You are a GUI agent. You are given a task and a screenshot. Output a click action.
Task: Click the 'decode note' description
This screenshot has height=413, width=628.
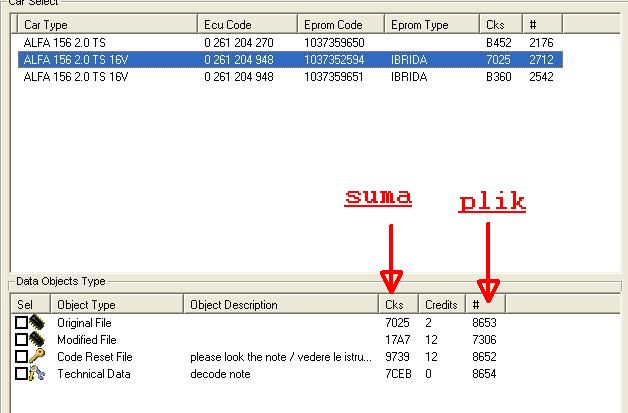(220, 374)
